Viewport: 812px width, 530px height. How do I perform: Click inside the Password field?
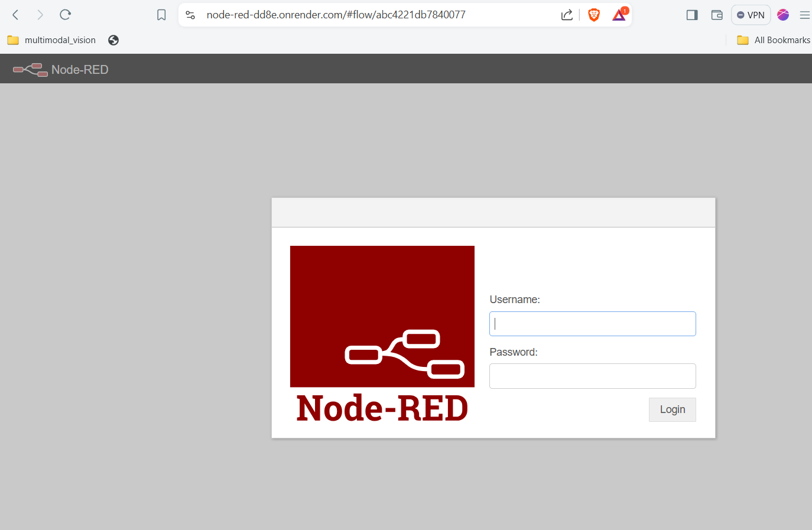tap(592, 376)
